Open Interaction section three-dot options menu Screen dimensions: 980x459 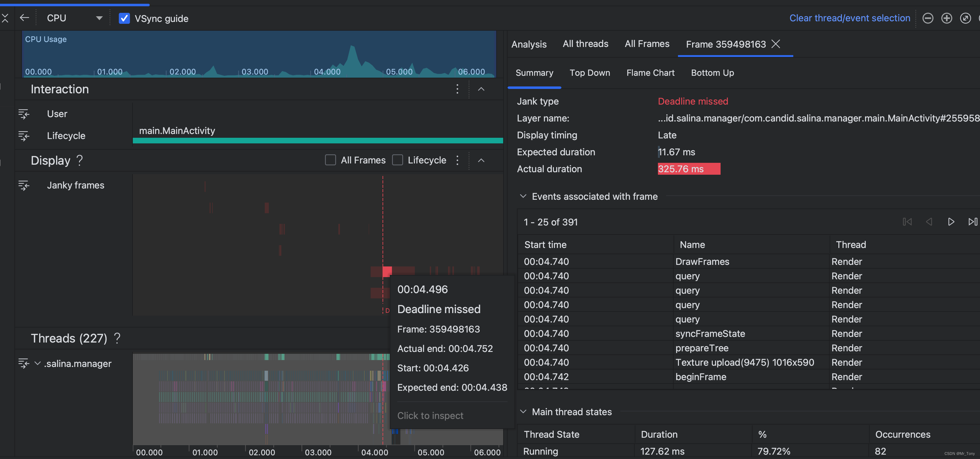pos(457,89)
